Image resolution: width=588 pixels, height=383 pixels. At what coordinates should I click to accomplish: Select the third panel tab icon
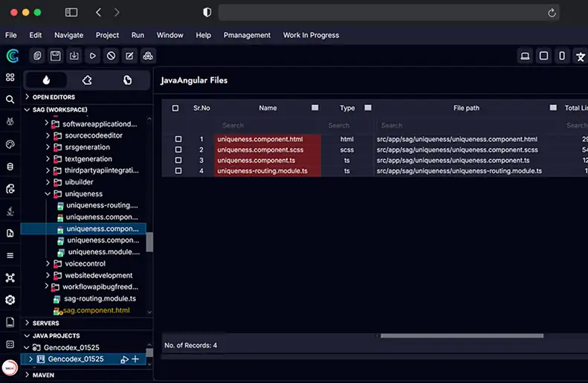click(x=128, y=80)
